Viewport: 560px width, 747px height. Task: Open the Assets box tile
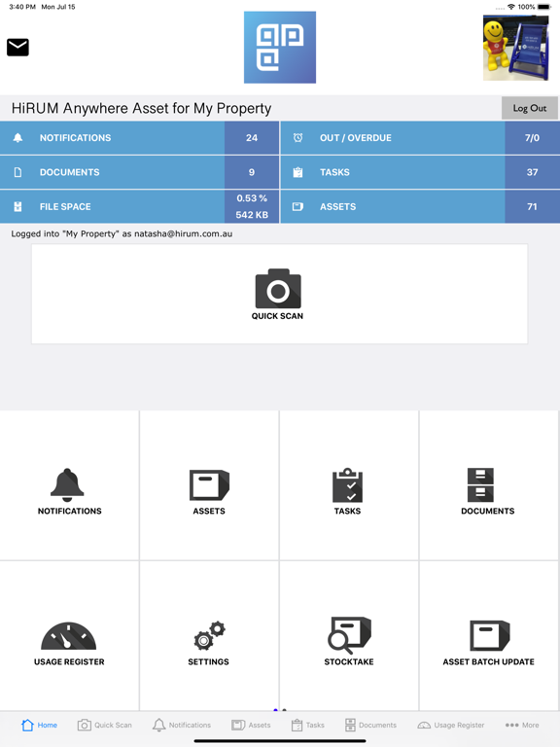pyautogui.click(x=209, y=485)
